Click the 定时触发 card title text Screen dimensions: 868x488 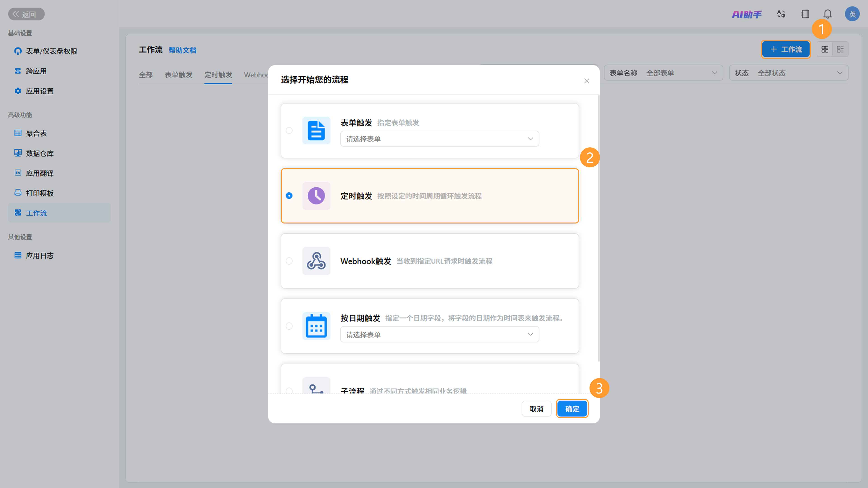point(356,196)
